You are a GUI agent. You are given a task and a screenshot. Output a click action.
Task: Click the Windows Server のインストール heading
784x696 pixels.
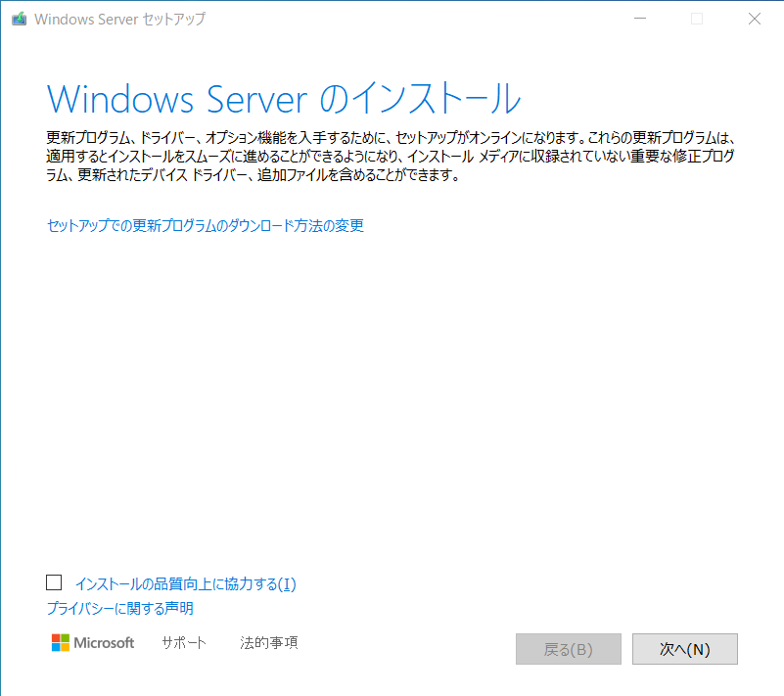click(x=284, y=99)
